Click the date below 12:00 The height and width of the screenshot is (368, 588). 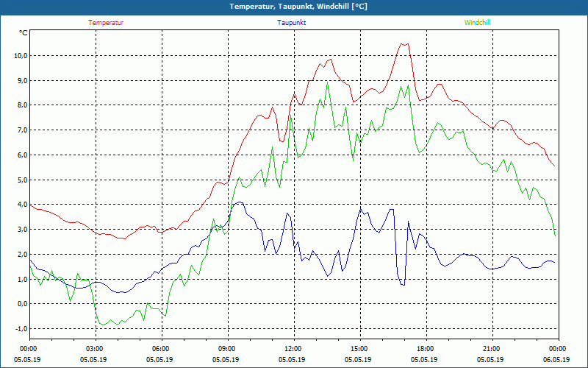click(x=292, y=359)
